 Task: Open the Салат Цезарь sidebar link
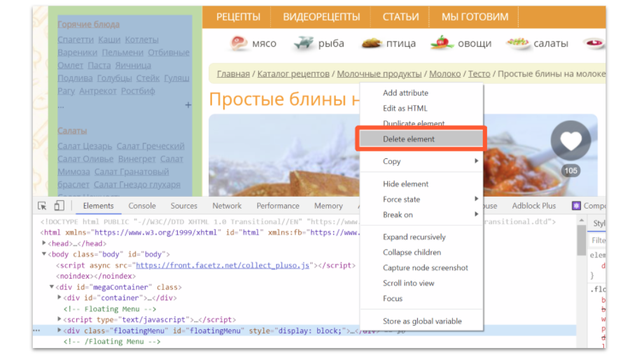click(85, 146)
